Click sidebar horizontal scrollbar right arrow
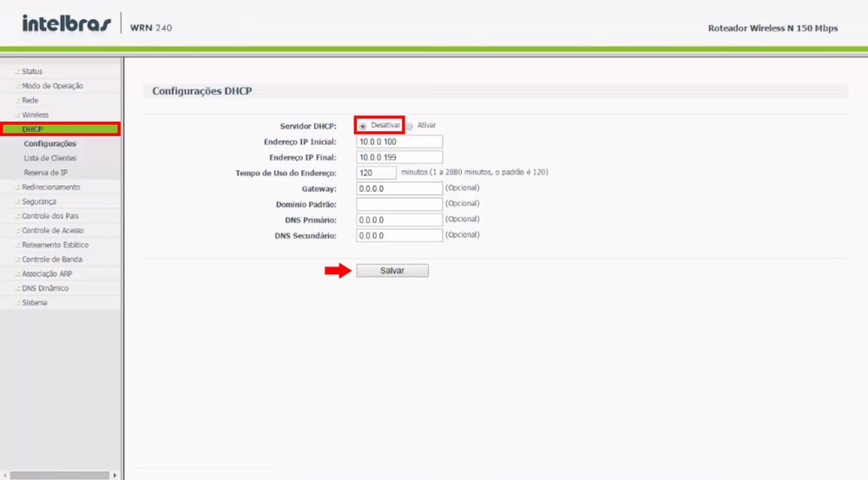This screenshot has height=480, width=868. 115,475
